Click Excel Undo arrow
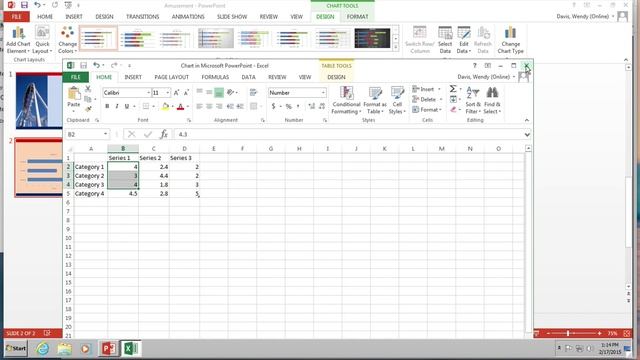Image resolution: width=640 pixels, height=360 pixels. (x=96, y=65)
